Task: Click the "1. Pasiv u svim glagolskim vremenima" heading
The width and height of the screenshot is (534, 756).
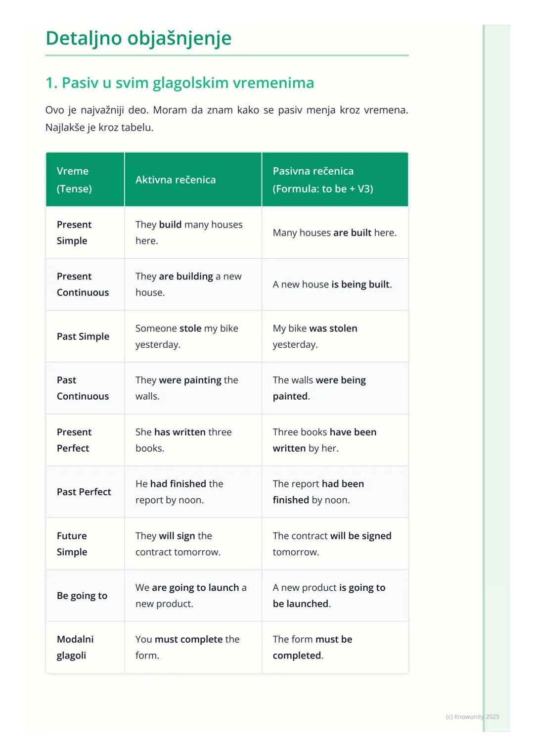Action: (179, 83)
